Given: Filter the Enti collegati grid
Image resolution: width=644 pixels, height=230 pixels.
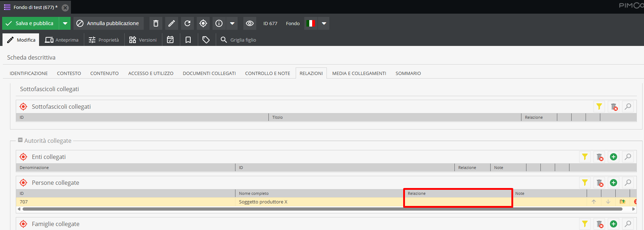Looking at the screenshot, I should point(585,157).
